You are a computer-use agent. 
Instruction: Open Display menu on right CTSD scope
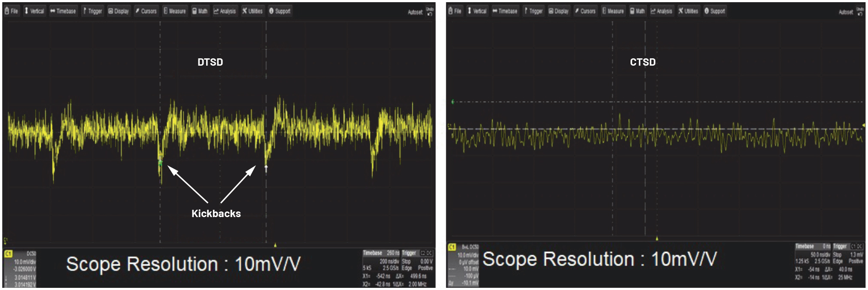point(558,11)
